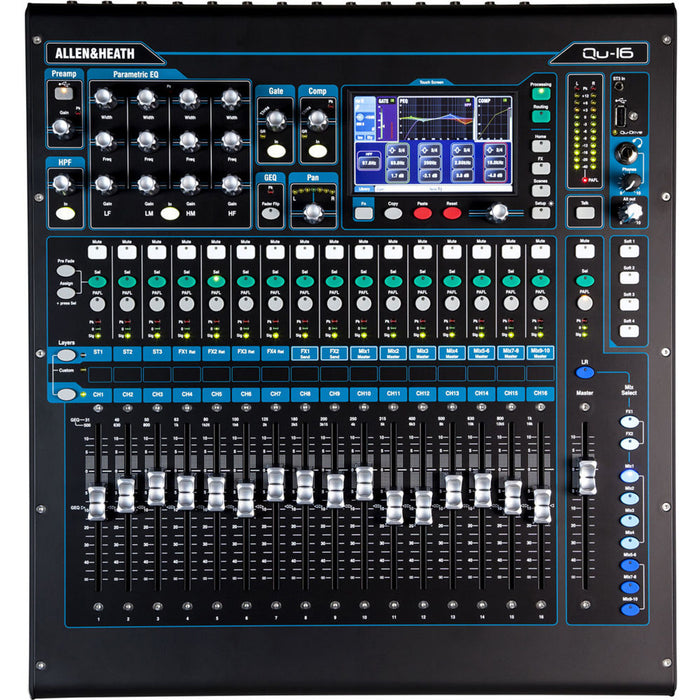Viewport: 700px width, 700px height.
Task: Adjust the LF Gain knob
Action: click(x=104, y=183)
